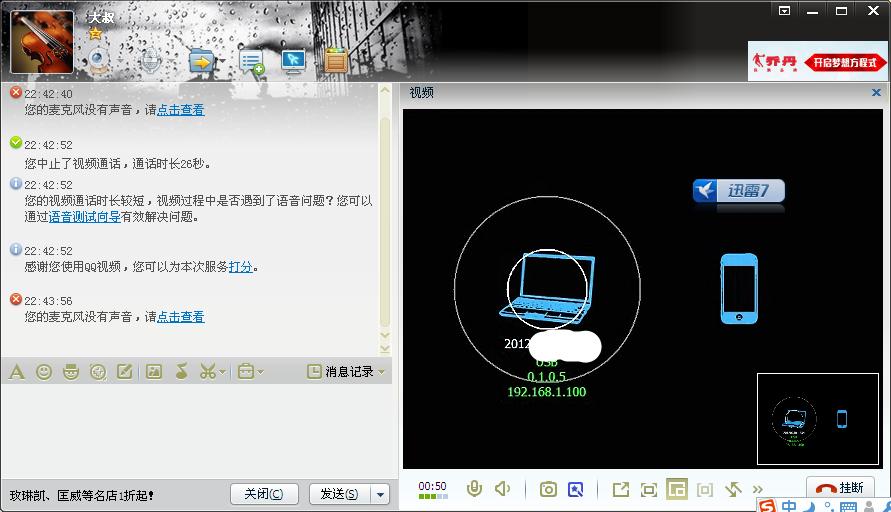
Task: Insert a picture into the chat
Action: tap(154, 372)
